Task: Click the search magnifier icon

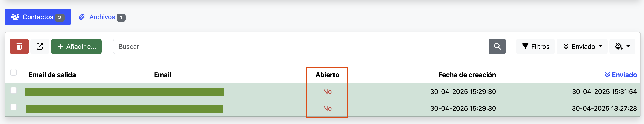Action: (x=497, y=46)
